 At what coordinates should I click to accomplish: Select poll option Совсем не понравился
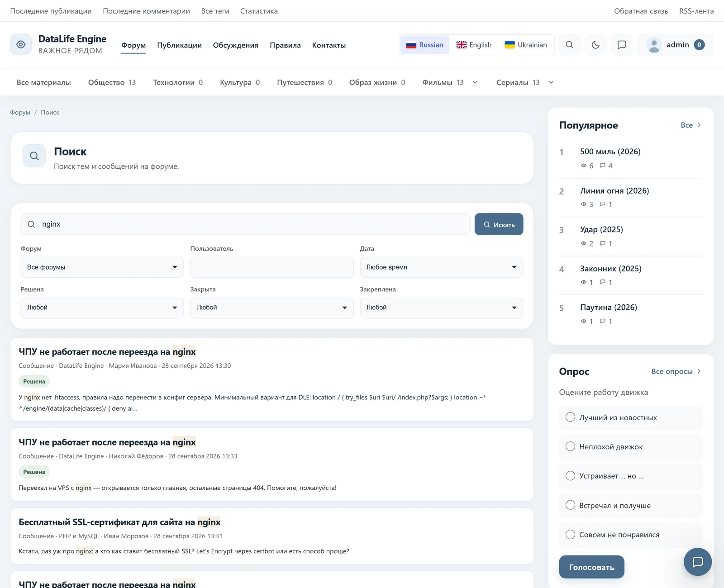coord(630,535)
